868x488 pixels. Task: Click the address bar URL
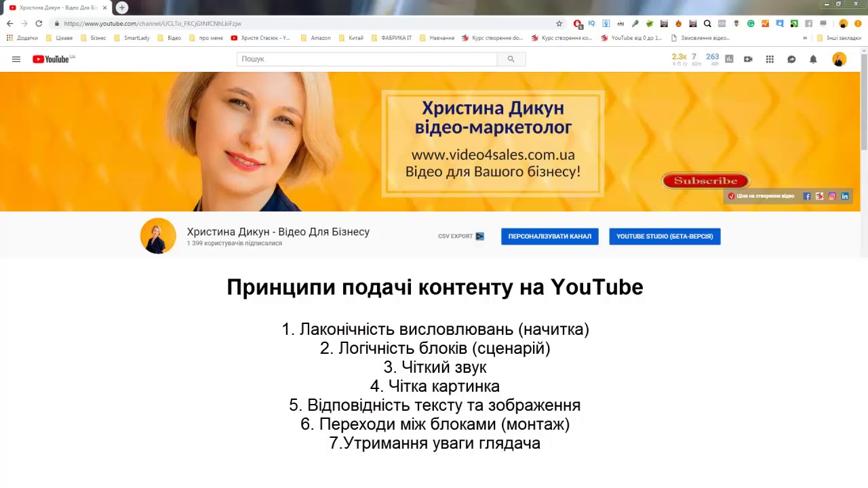coord(153,23)
